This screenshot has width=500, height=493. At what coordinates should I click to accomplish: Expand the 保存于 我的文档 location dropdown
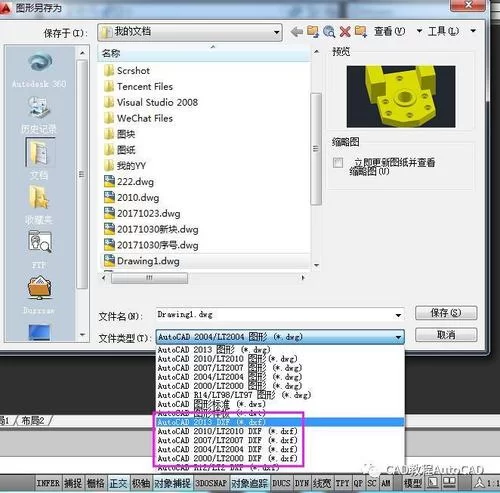point(276,32)
